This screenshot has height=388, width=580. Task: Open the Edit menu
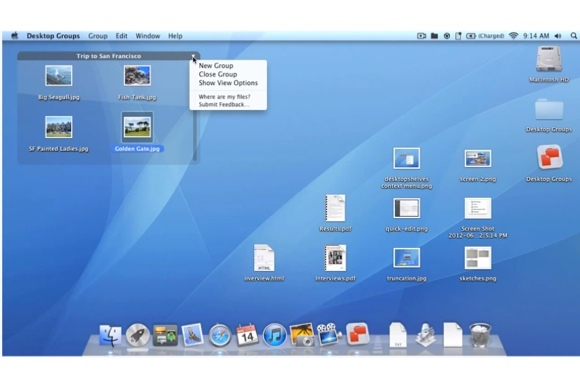[121, 36]
